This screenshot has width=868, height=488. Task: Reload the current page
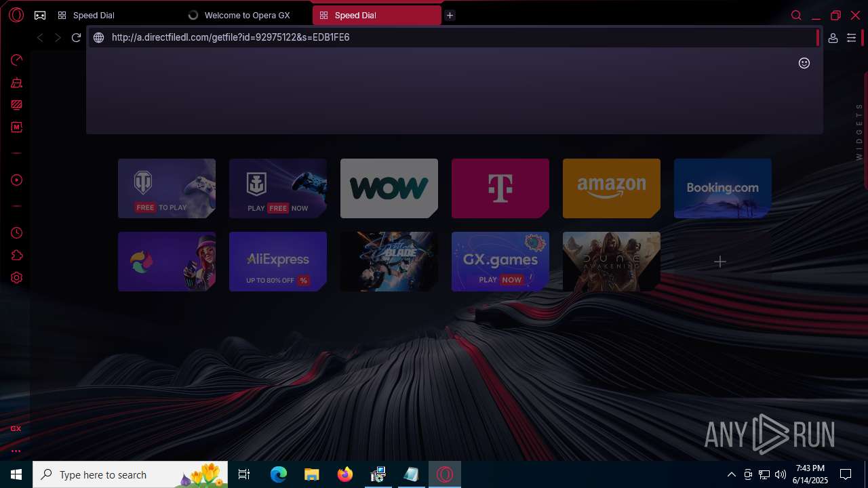(x=76, y=38)
